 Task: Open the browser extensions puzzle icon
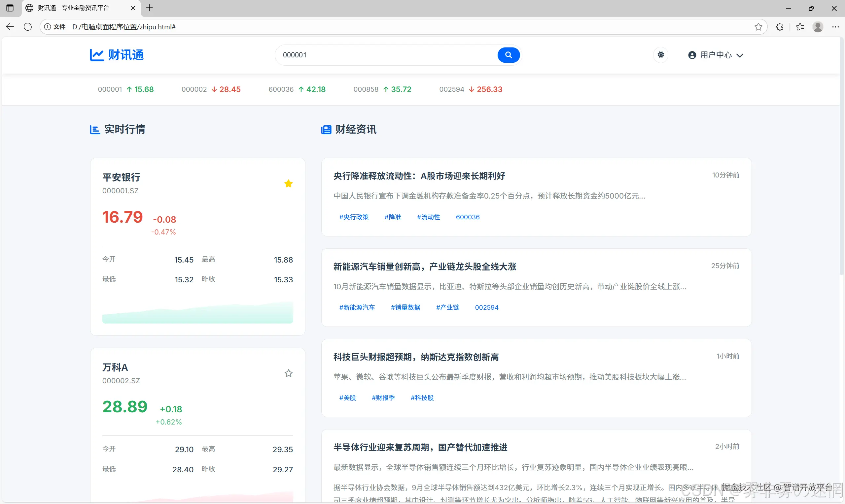(x=779, y=27)
